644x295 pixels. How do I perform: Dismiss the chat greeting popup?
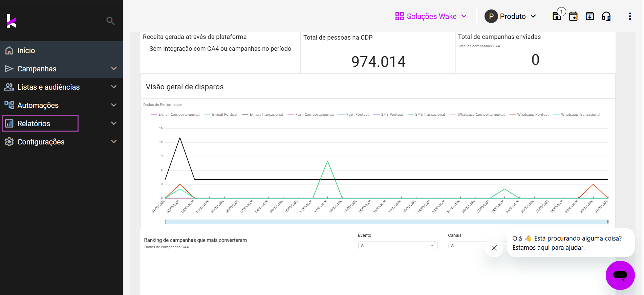point(494,248)
